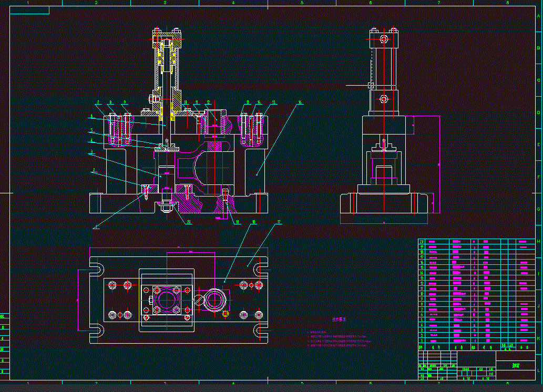The height and width of the screenshot is (392, 543).
Task: Click zone number 5 on top border
Action: click(x=302, y=3)
